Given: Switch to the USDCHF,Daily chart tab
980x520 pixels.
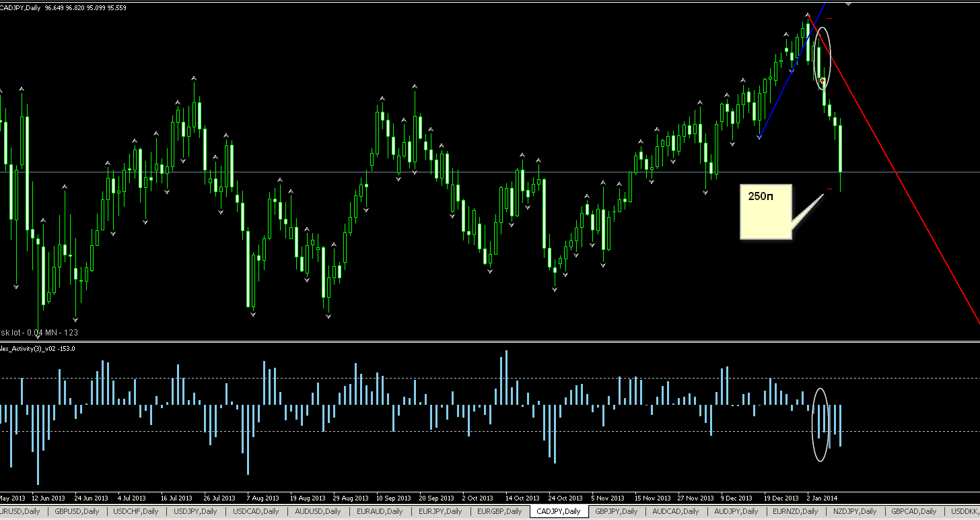Looking at the screenshot, I should click(136, 512).
